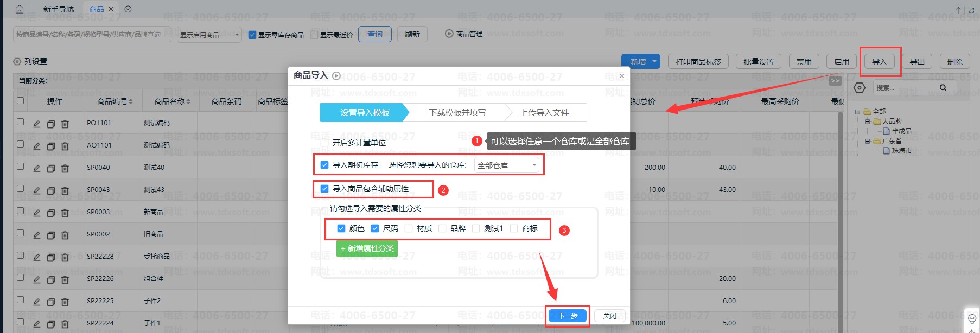
Task: Select the 下载模板并填写 step tab
Action: [x=457, y=113]
